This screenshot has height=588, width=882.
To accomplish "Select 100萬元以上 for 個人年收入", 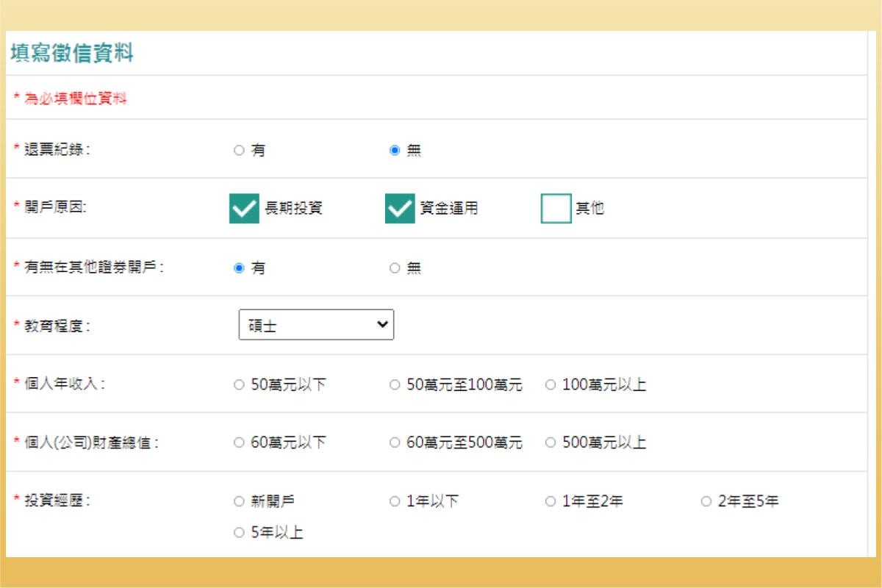I will click(x=551, y=384).
